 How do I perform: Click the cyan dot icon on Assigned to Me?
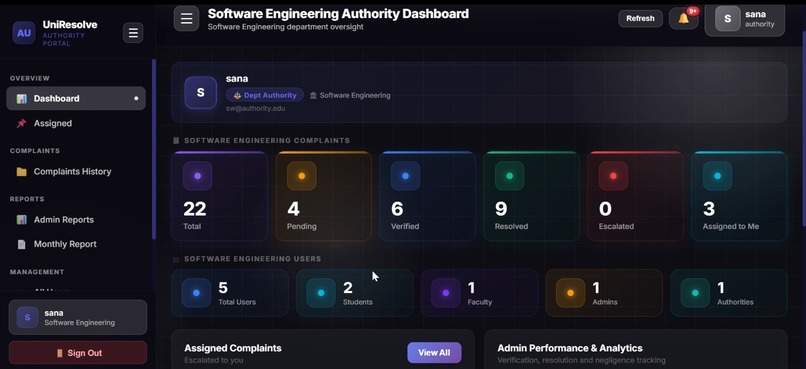[718, 176]
